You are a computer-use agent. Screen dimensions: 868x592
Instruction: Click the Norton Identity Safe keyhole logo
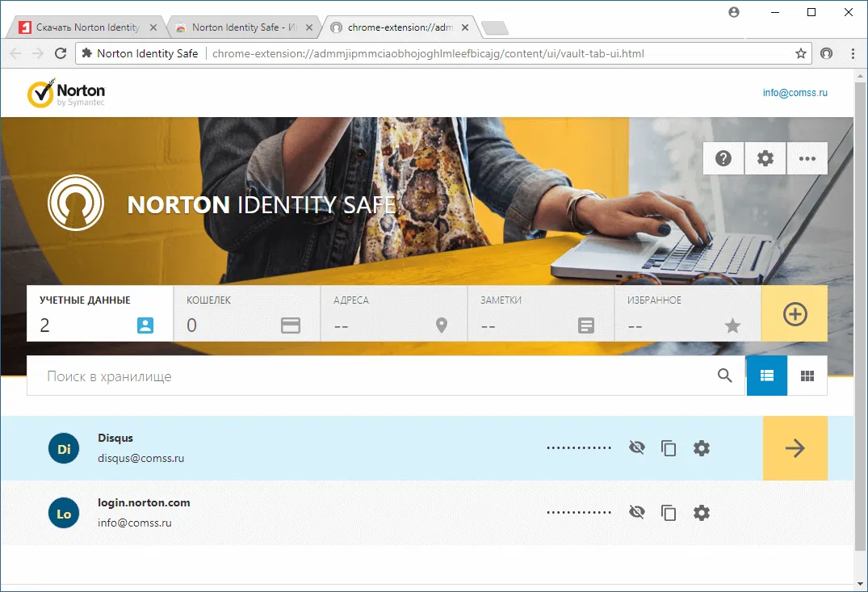point(76,203)
